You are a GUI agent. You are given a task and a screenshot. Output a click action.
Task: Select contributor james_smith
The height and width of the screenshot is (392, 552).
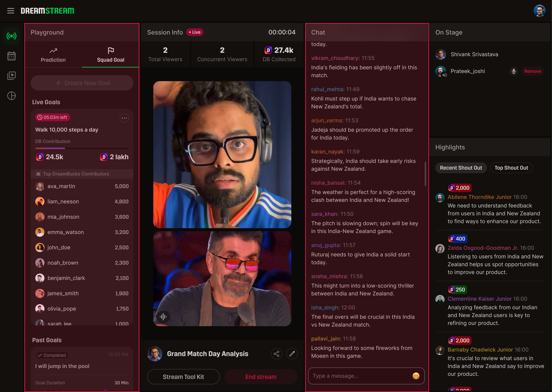(82, 293)
